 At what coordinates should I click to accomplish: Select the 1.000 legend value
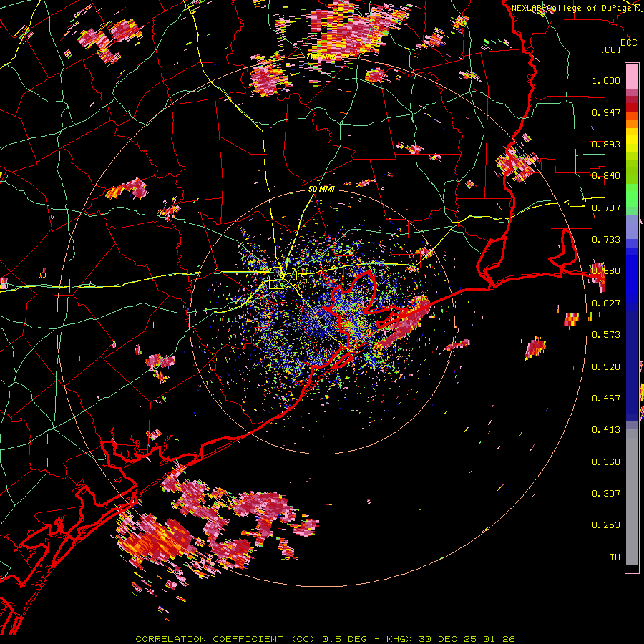606,80
